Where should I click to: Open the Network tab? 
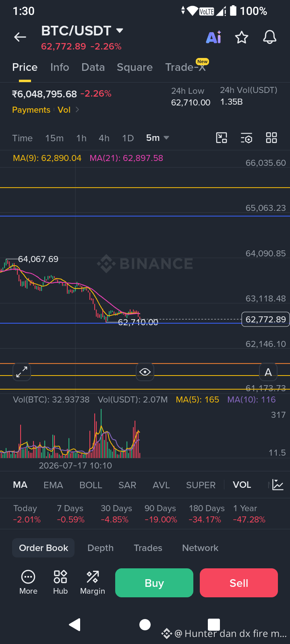[200, 548]
